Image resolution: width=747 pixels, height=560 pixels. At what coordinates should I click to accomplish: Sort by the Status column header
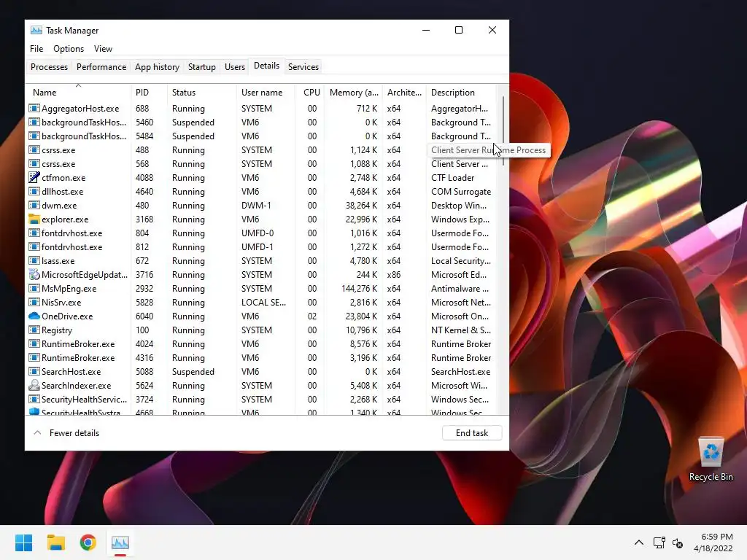point(202,93)
